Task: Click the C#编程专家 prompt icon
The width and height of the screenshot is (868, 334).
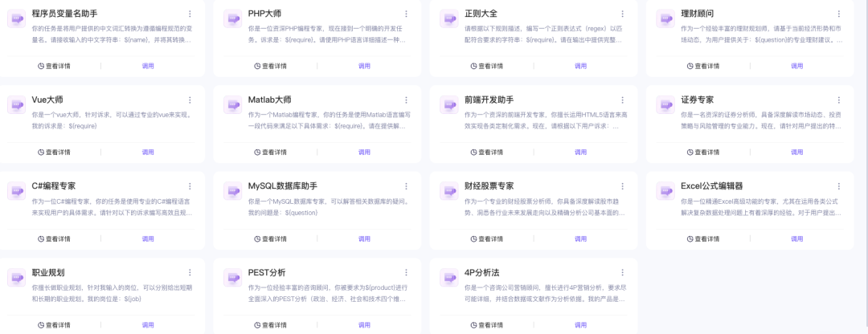Action: coord(17,191)
